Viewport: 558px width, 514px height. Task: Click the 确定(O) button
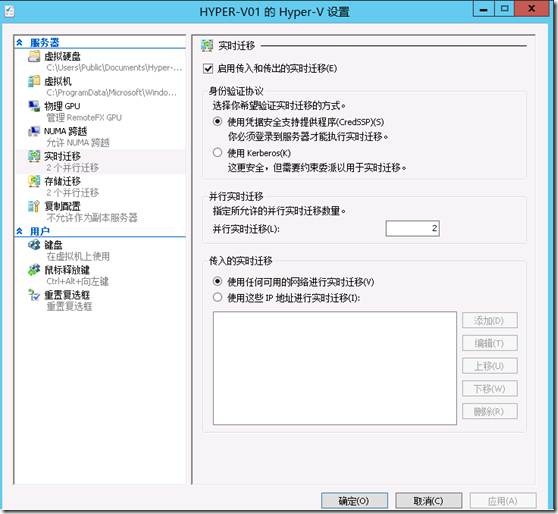pos(354,501)
